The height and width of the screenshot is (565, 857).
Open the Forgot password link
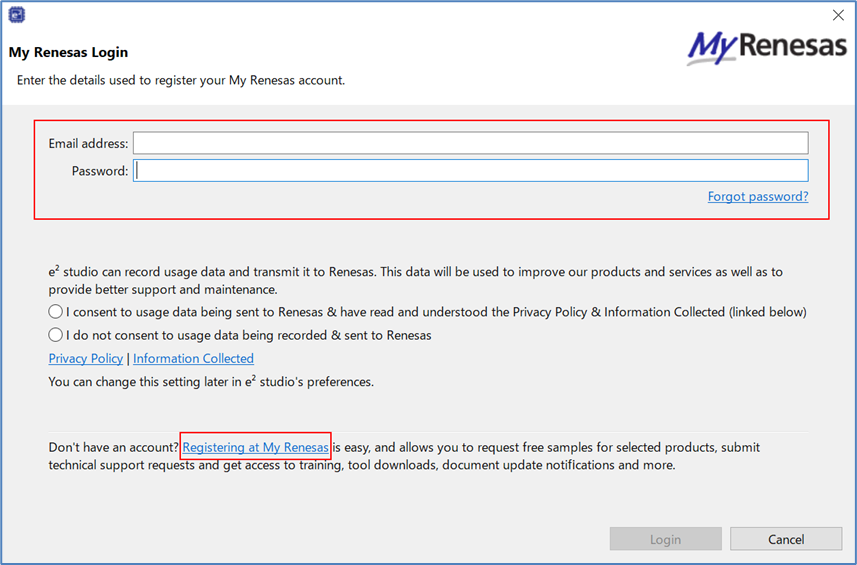pos(758,196)
